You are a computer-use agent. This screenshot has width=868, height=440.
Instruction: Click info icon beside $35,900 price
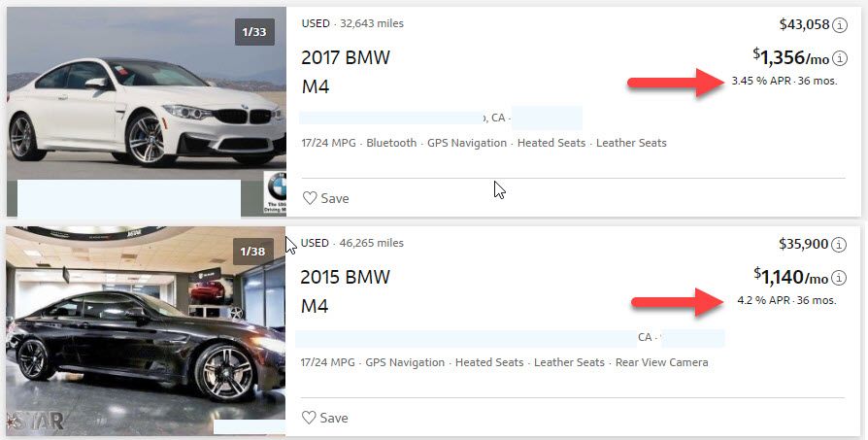(x=840, y=245)
